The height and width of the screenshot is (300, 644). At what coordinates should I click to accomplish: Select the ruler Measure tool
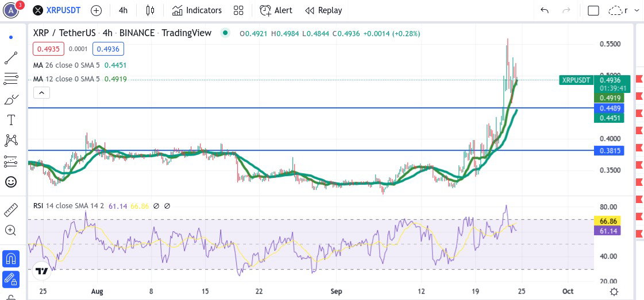coord(11,210)
